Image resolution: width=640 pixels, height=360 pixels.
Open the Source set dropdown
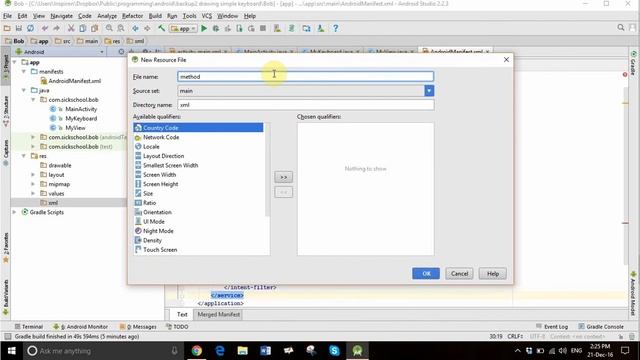click(429, 91)
